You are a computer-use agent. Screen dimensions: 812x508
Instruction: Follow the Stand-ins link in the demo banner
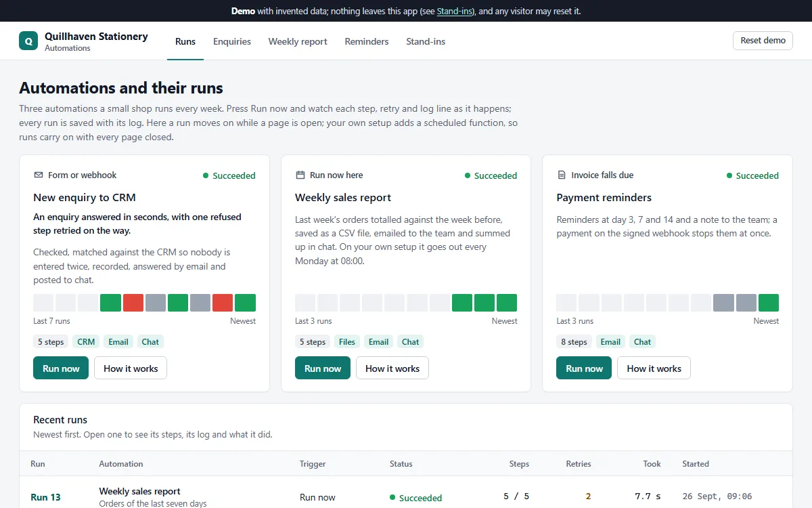[x=455, y=11]
